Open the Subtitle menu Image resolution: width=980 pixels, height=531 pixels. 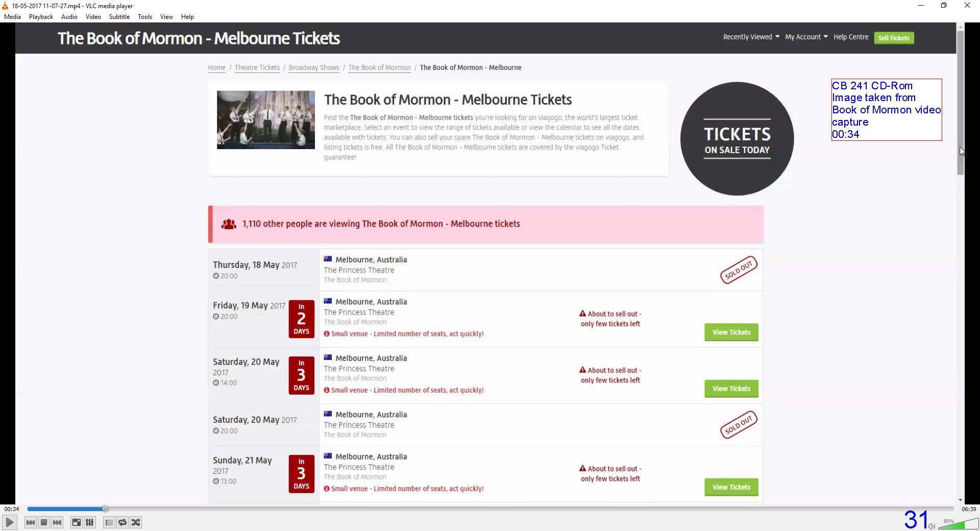(x=119, y=17)
